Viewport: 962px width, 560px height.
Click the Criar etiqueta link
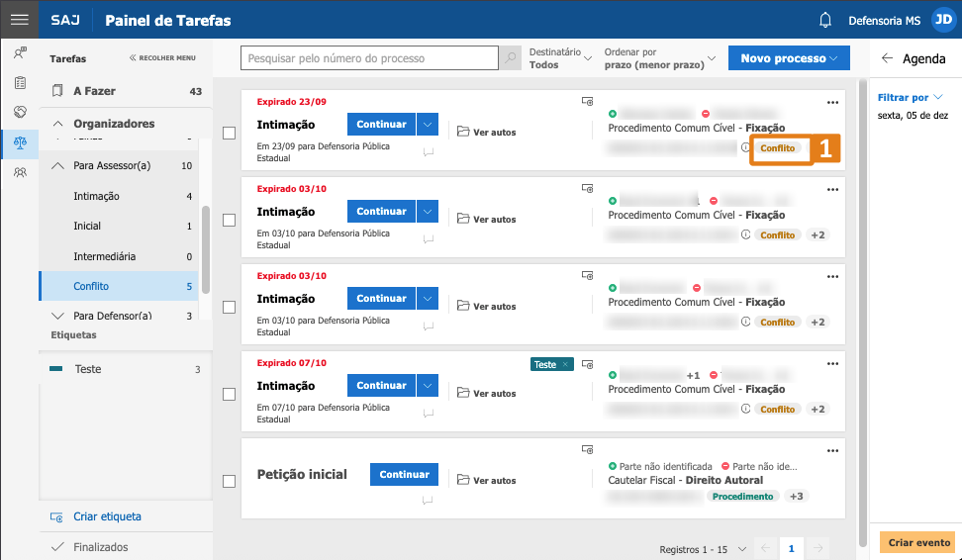(x=107, y=516)
